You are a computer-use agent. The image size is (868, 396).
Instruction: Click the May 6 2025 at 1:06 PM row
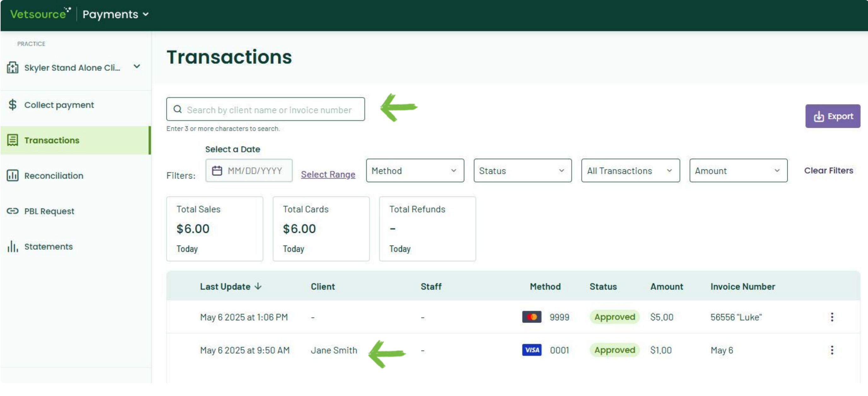[513, 317]
